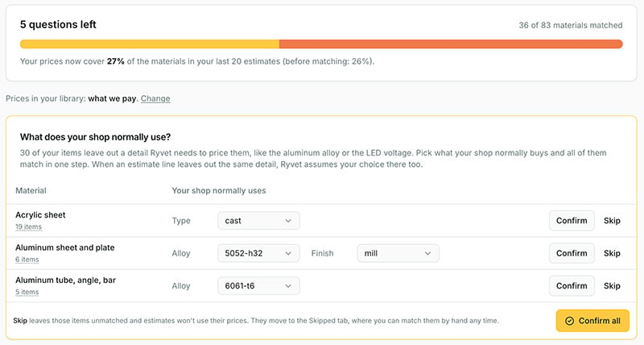Click the Confirm all button
Viewport: 644px width, 345px height.
[x=592, y=321]
